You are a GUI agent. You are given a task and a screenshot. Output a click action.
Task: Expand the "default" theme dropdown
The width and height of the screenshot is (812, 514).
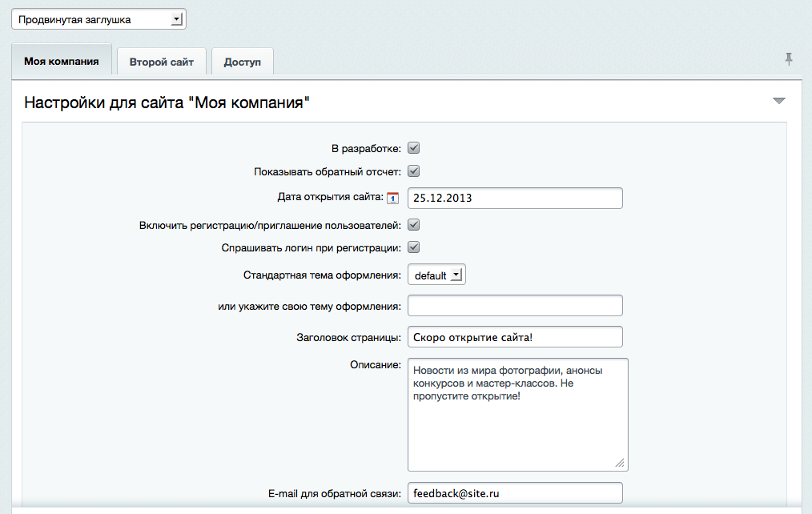pos(436,275)
